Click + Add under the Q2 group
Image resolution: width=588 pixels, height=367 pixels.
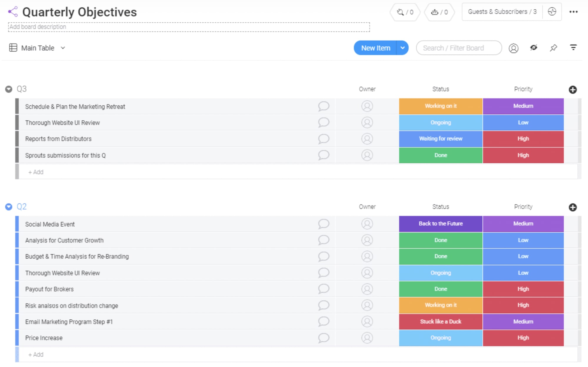(x=36, y=355)
